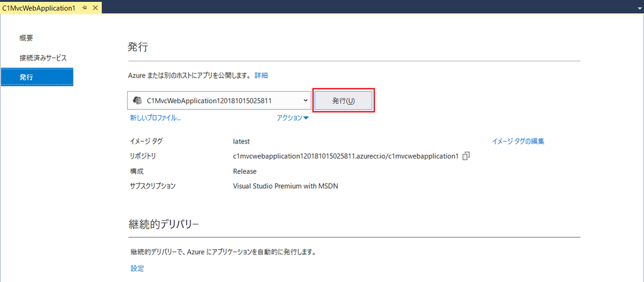This screenshot has width=644, height=282.
Task: Select the C1MvcWebApplication1 document tab
Action: (x=39, y=8)
